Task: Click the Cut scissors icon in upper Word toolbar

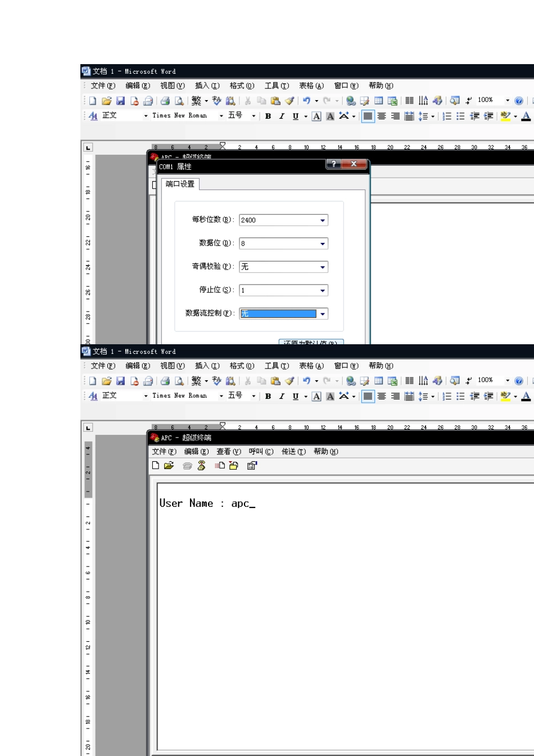Action: click(248, 101)
